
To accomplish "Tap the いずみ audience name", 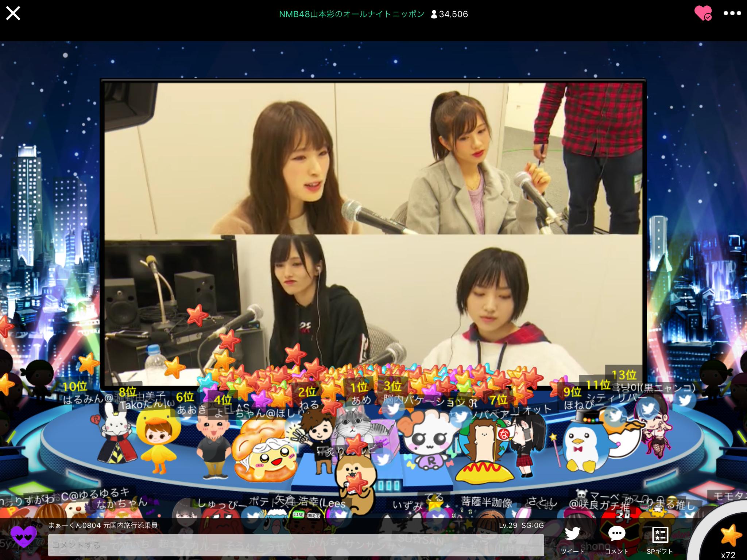I will point(407,505).
